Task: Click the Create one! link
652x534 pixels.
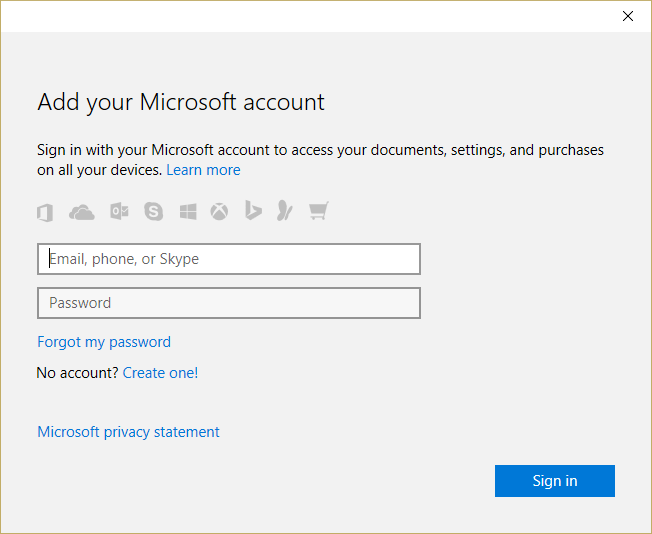Action: 160,373
